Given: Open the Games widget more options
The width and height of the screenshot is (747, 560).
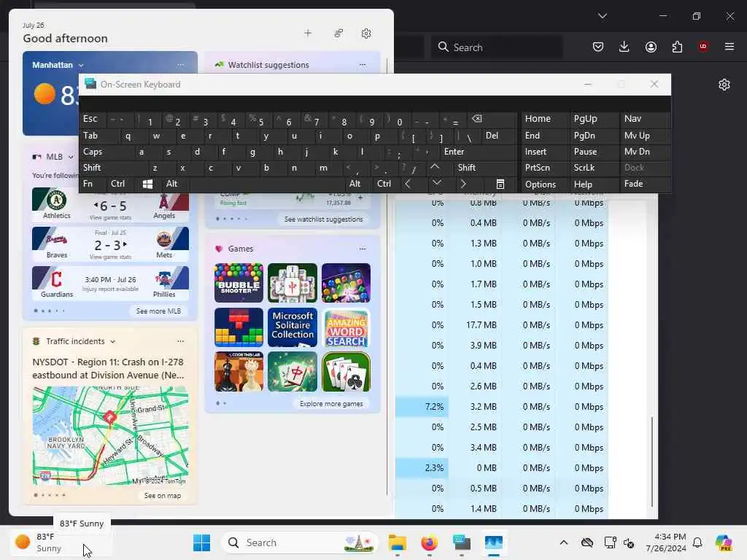Looking at the screenshot, I should (x=363, y=249).
